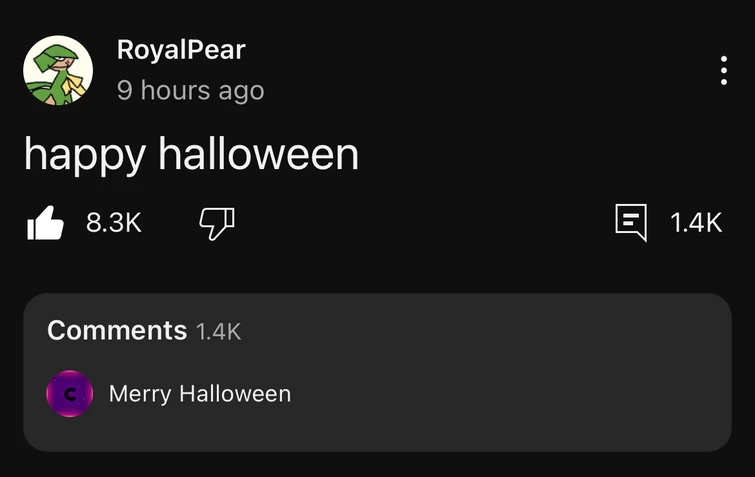Like the happy halloween post
The image size is (755, 477).
(x=44, y=223)
